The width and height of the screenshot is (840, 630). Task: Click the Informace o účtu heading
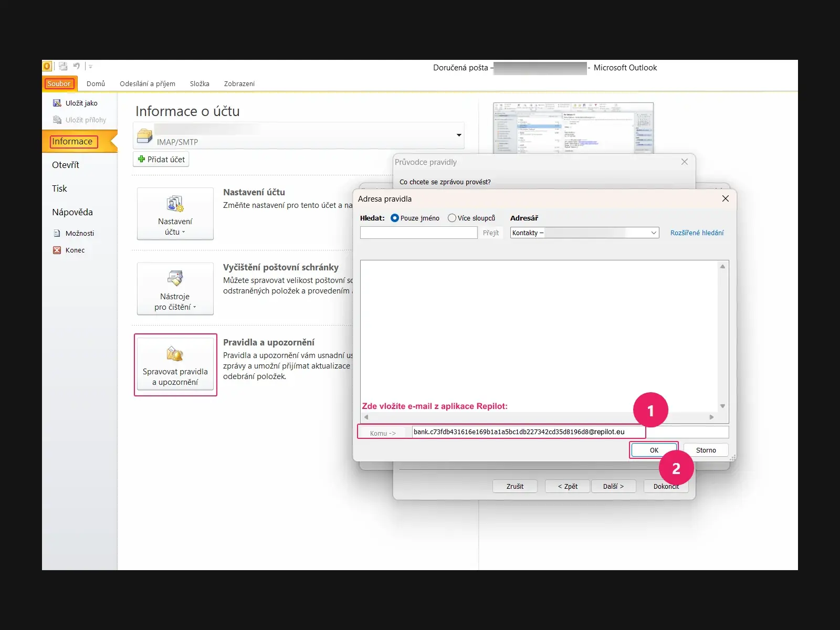(x=187, y=111)
